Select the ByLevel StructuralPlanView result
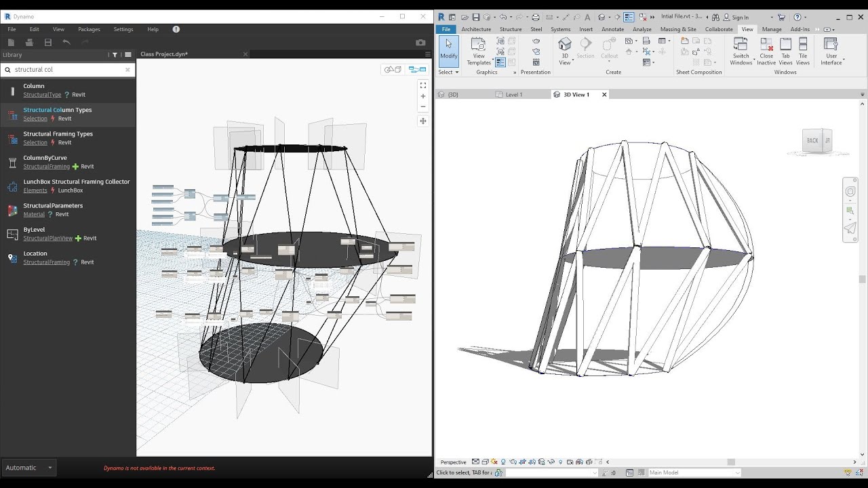 tap(68, 234)
